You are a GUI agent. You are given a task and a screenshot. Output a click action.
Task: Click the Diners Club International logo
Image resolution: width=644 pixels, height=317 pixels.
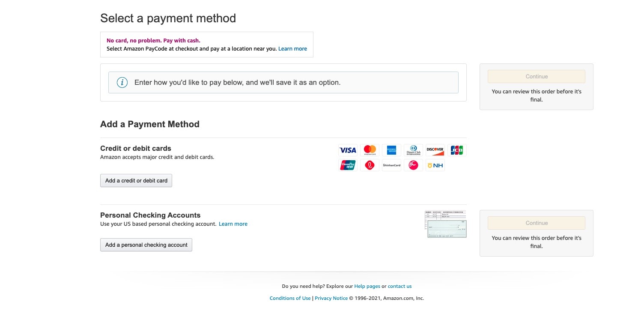pyautogui.click(x=413, y=150)
